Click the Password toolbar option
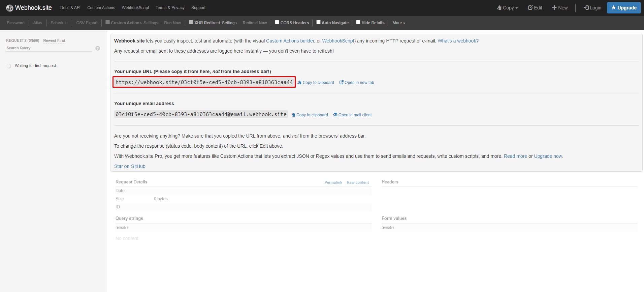644x292 pixels. (15, 23)
